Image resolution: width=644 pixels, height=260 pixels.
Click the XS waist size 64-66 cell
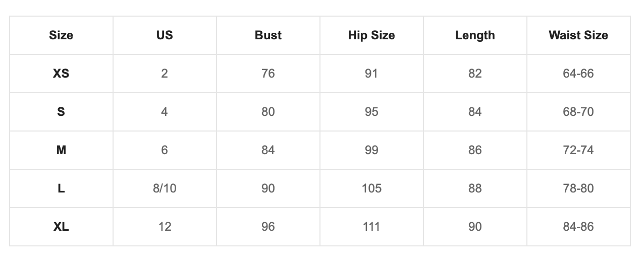(578, 74)
